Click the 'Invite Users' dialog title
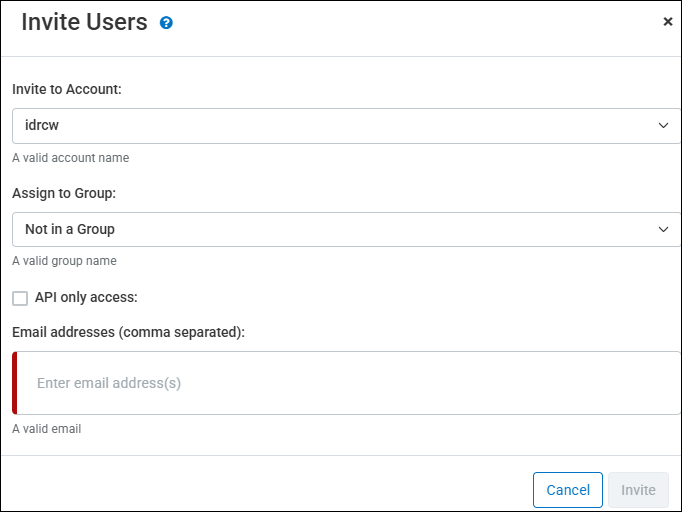Screen dimensions: 682x512 tap(84, 22)
